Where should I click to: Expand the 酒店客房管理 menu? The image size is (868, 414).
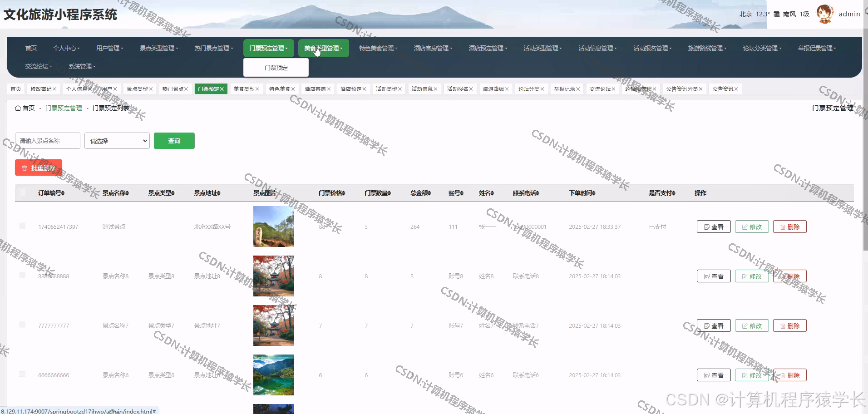pos(433,48)
